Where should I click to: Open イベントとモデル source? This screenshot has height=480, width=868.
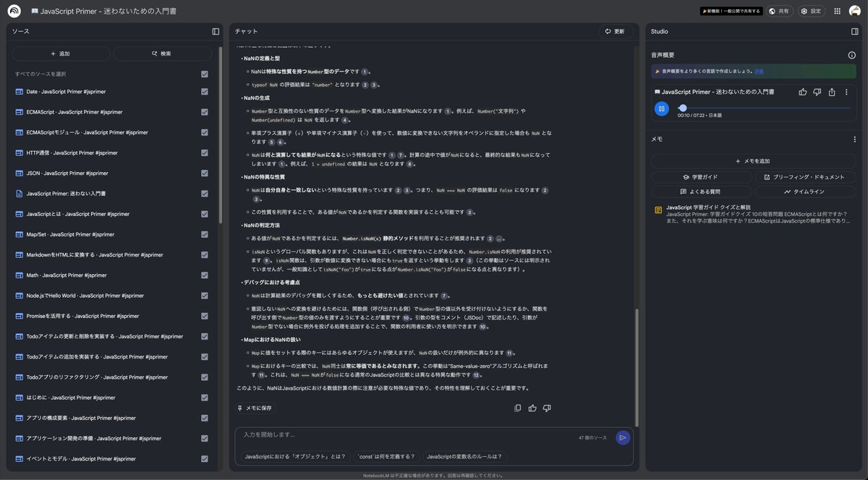click(81, 459)
